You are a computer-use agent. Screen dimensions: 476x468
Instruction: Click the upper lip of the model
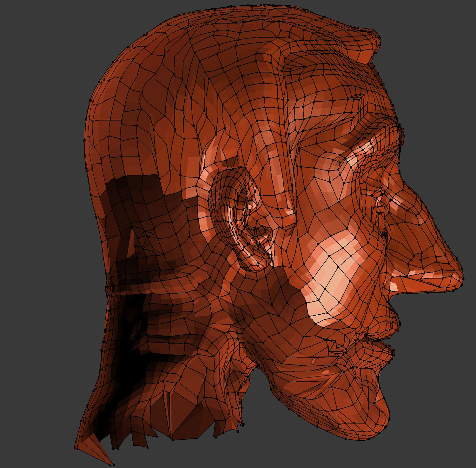(392, 318)
